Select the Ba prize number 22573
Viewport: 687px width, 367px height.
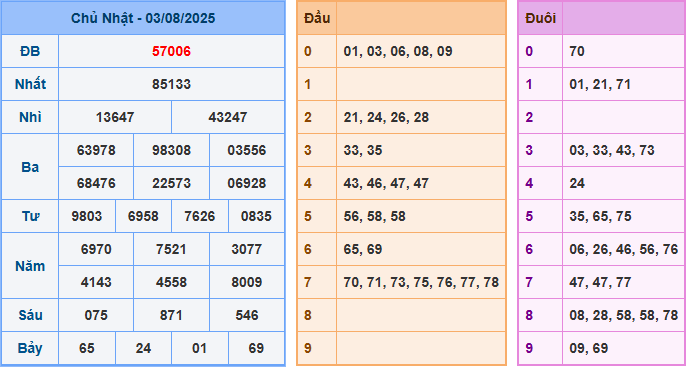pos(171,183)
